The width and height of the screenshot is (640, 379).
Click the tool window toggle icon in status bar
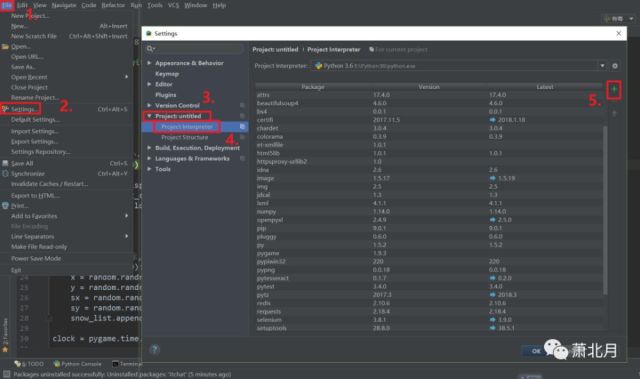click(6, 374)
